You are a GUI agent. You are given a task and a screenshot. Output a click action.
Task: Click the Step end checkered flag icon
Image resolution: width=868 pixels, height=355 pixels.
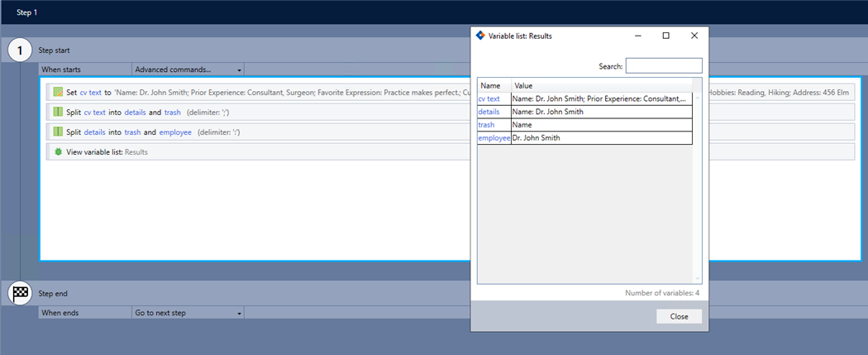[20, 293]
